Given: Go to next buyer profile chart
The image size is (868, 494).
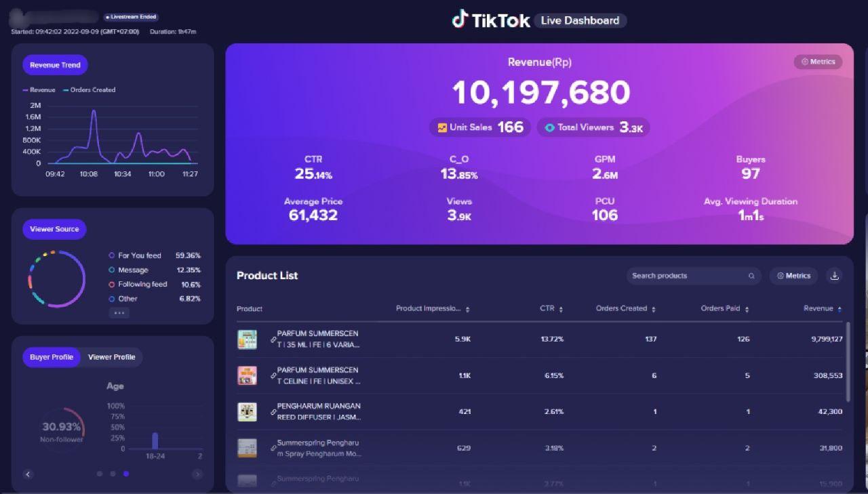Looking at the screenshot, I should [x=197, y=474].
